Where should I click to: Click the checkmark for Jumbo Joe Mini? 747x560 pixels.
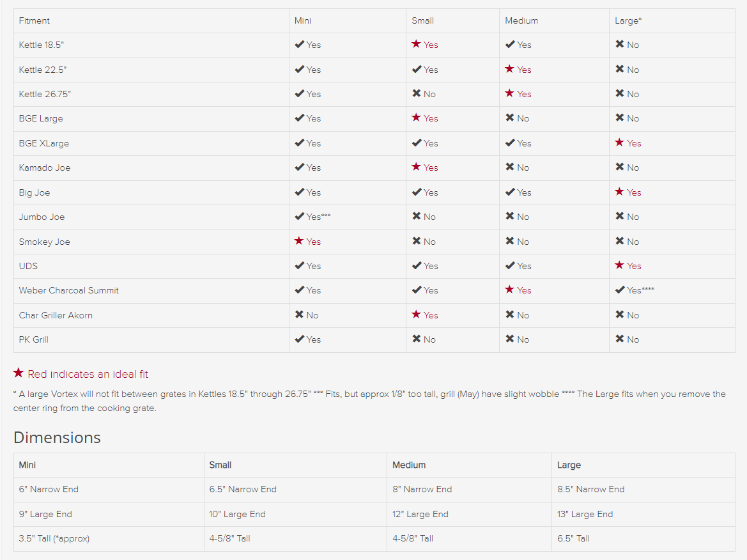coord(299,217)
